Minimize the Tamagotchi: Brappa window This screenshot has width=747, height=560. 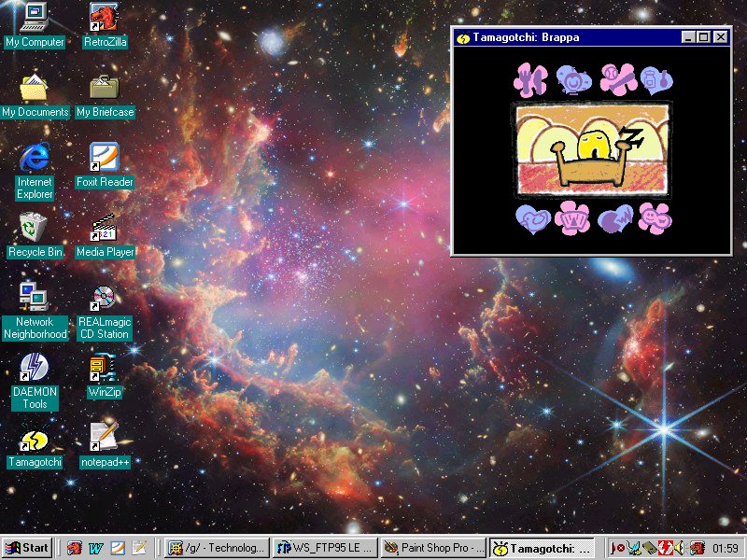(687, 37)
